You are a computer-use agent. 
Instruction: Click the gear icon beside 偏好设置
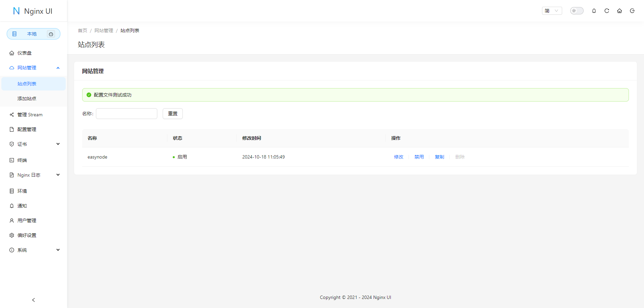pos(12,235)
